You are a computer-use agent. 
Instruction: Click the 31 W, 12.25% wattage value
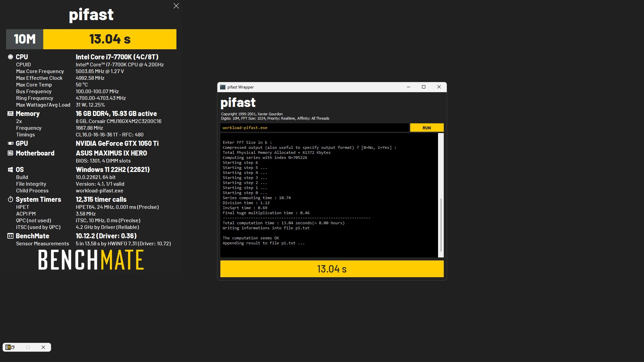(x=90, y=105)
